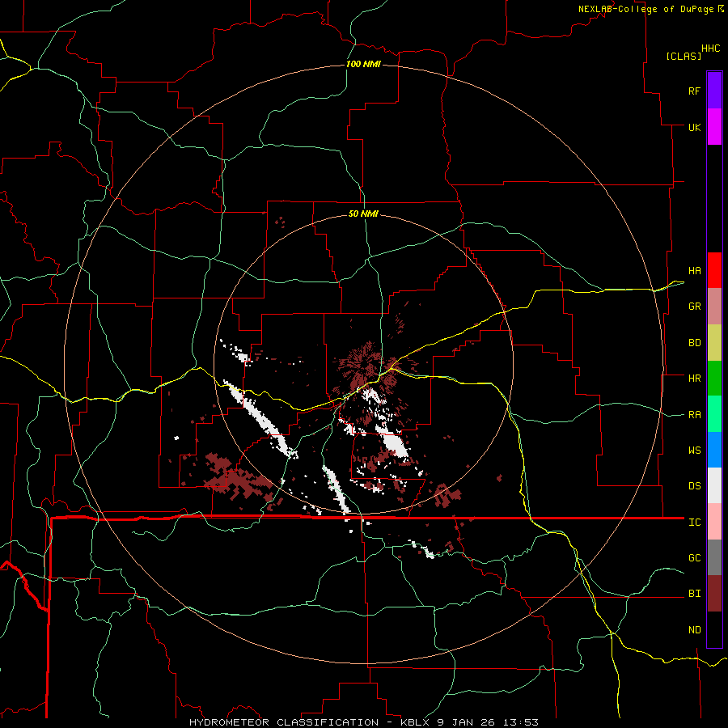
Task: Click the BD yellow legend swatch
Action: (714, 343)
